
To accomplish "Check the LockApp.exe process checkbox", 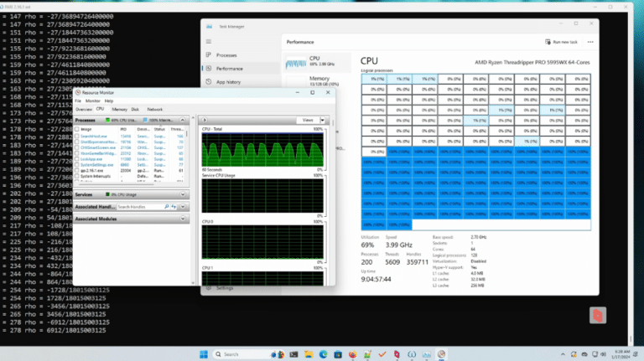I will 77,159.
